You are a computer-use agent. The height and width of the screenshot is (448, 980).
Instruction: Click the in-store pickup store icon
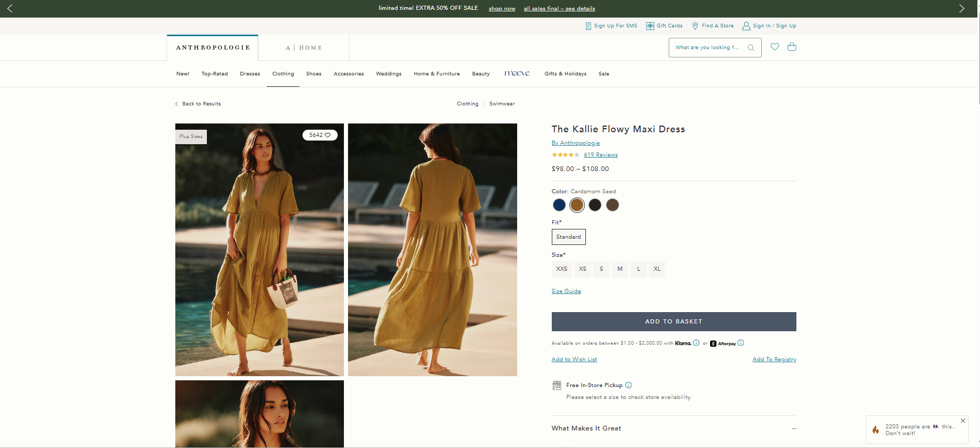[557, 385]
